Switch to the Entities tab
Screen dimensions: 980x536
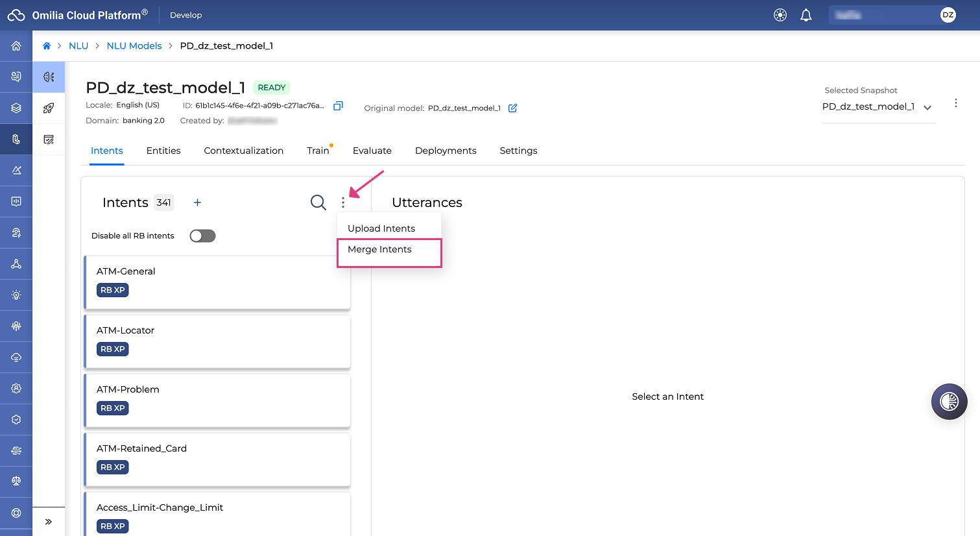[x=163, y=151]
